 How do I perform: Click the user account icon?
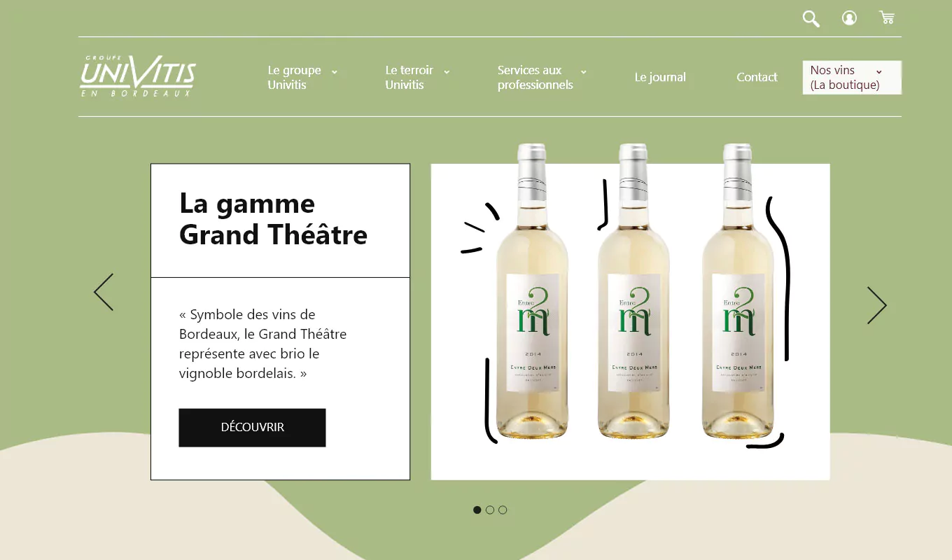tap(849, 18)
